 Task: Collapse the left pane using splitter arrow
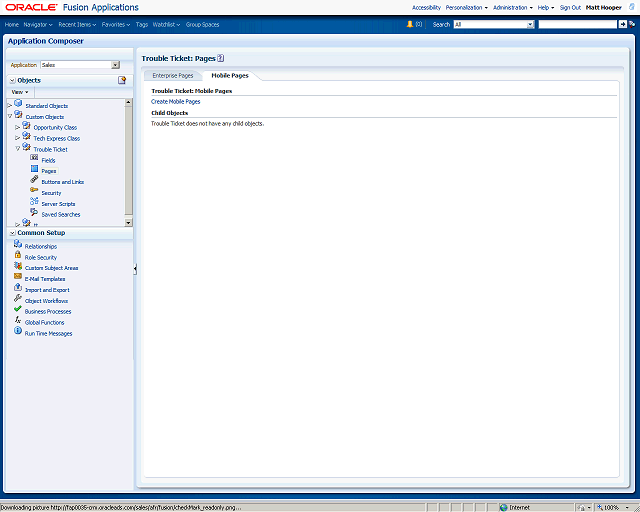coord(135,269)
